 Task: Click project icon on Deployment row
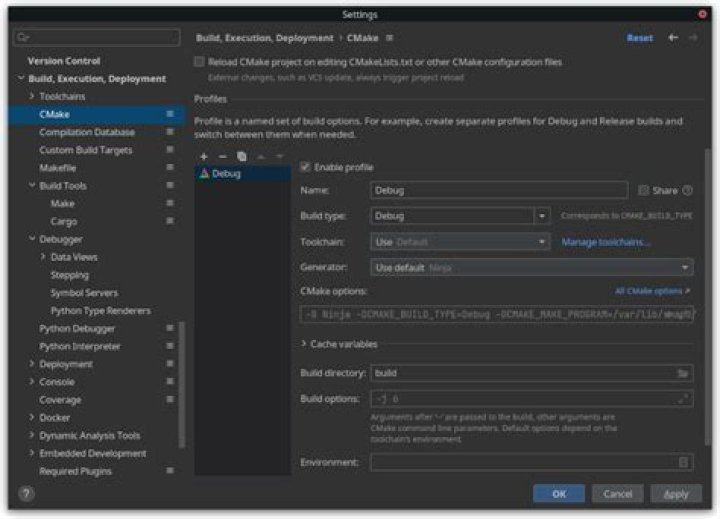coord(170,364)
